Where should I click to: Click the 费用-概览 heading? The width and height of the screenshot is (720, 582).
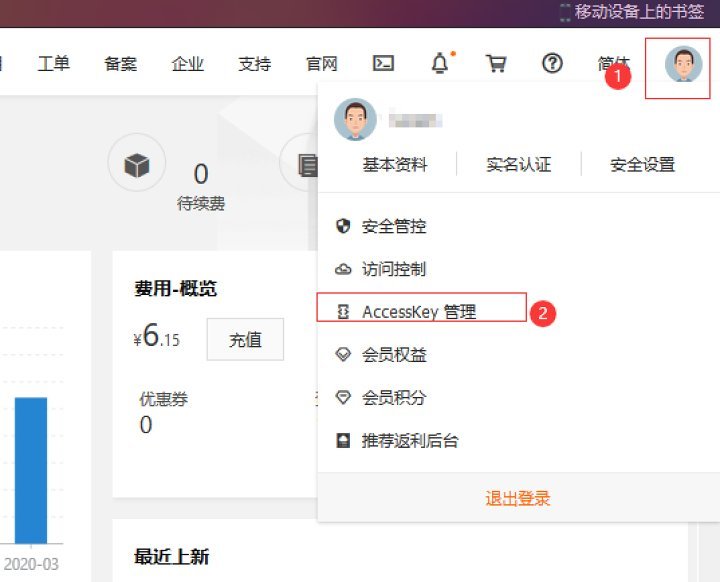click(x=175, y=289)
